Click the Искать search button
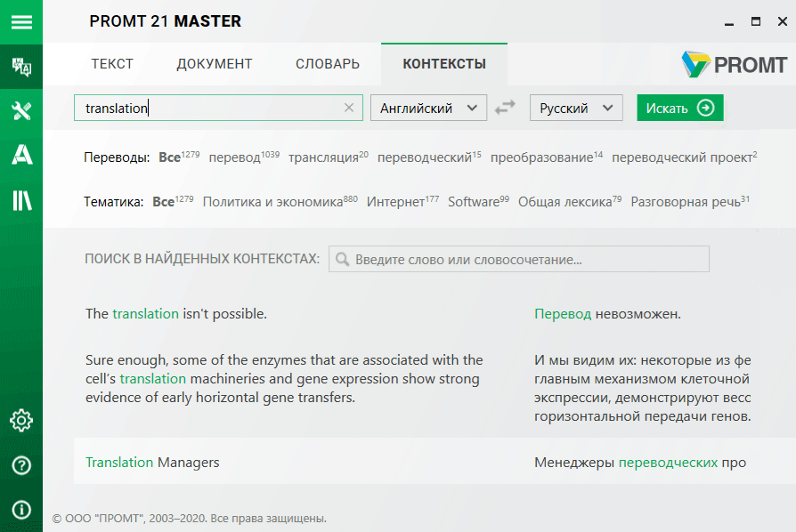This screenshot has height=532, width=796. coord(680,108)
